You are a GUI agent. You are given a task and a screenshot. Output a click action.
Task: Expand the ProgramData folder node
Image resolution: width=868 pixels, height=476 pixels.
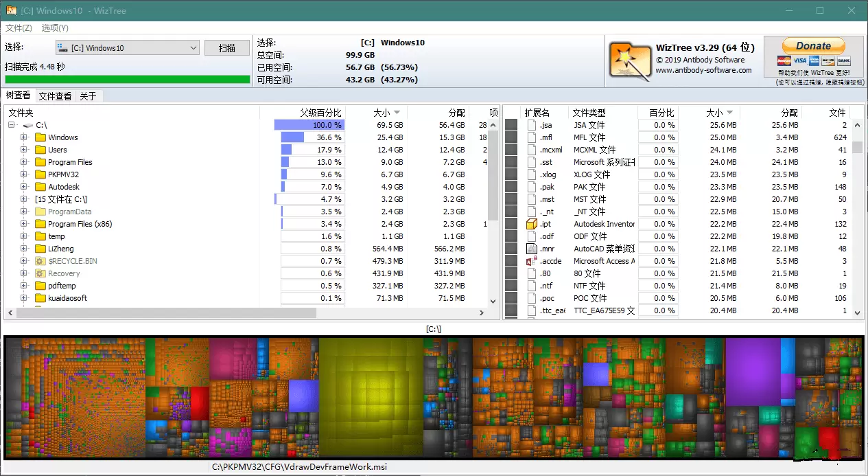pos(24,212)
